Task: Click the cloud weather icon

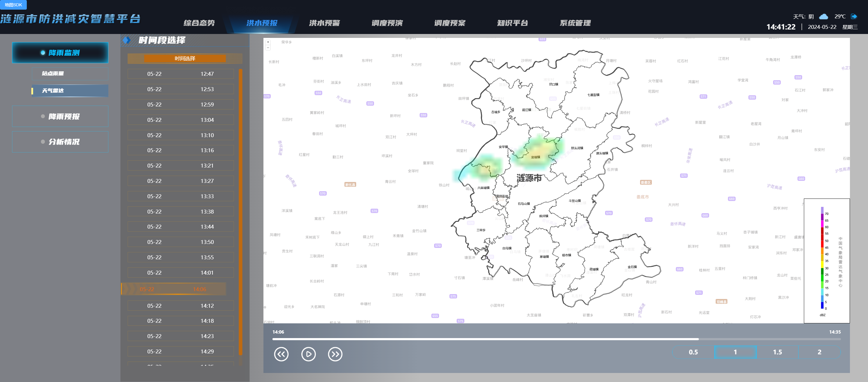Action: [x=823, y=17]
